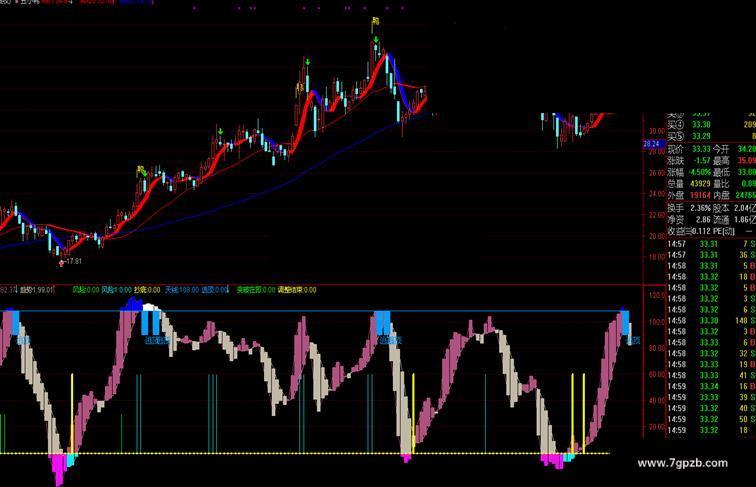Screen dimensions: 756x487
Task: Click the 最高 high price field
Action: click(x=734, y=161)
